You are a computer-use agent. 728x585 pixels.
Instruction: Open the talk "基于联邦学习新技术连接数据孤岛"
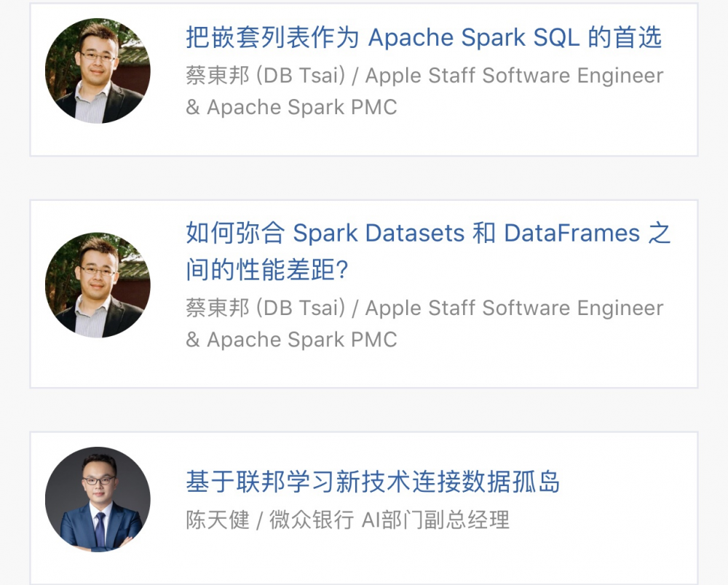[373, 482]
